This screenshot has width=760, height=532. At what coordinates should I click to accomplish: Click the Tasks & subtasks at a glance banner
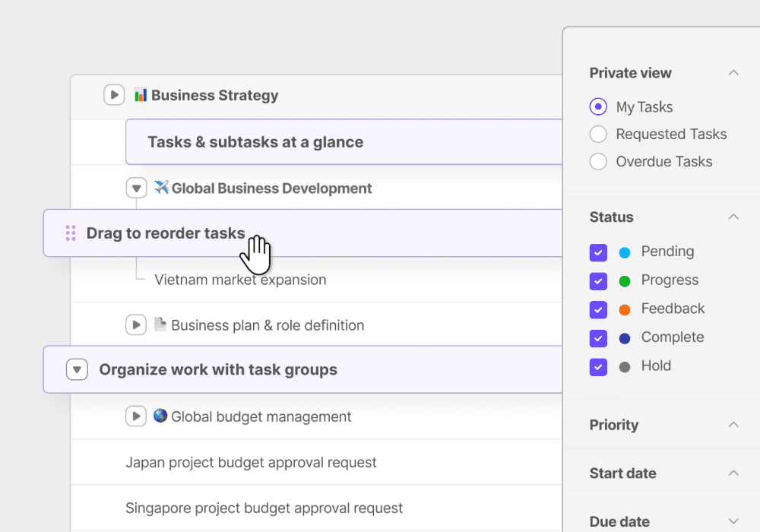pyautogui.click(x=344, y=142)
